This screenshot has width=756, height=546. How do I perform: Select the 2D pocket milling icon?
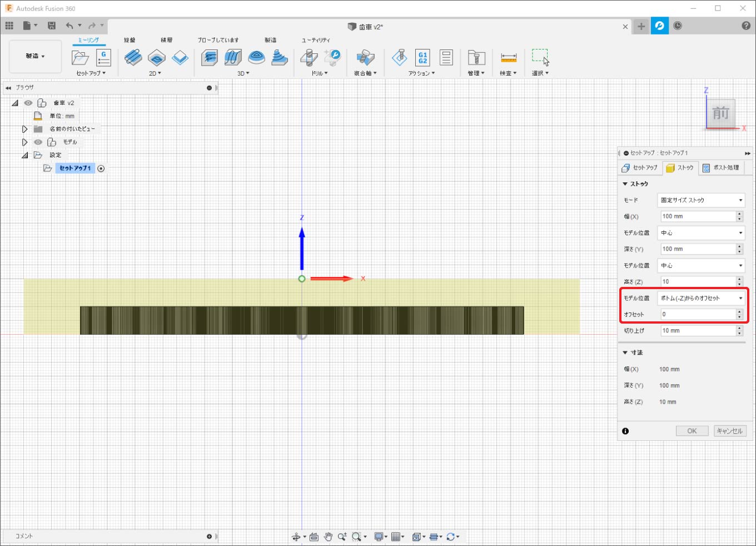[157, 57]
